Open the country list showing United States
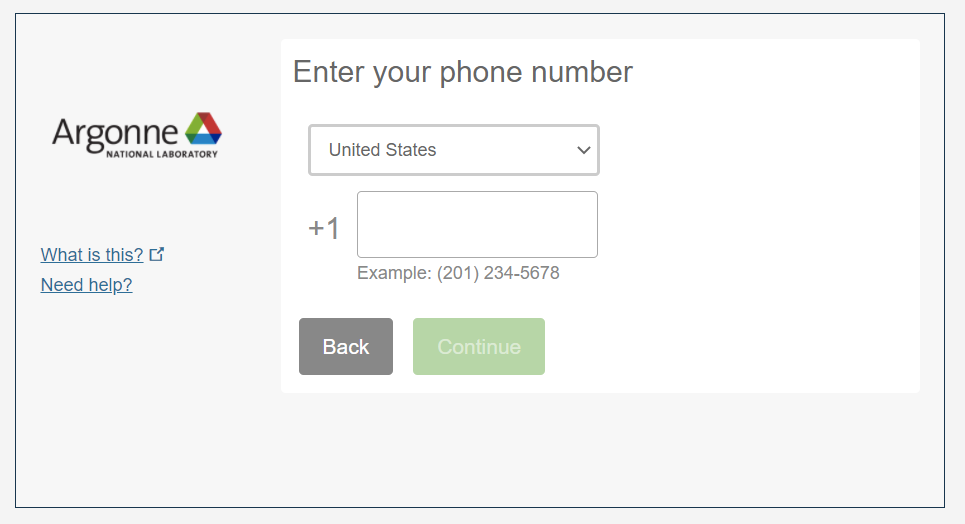This screenshot has height=524, width=965. pyautogui.click(x=454, y=150)
